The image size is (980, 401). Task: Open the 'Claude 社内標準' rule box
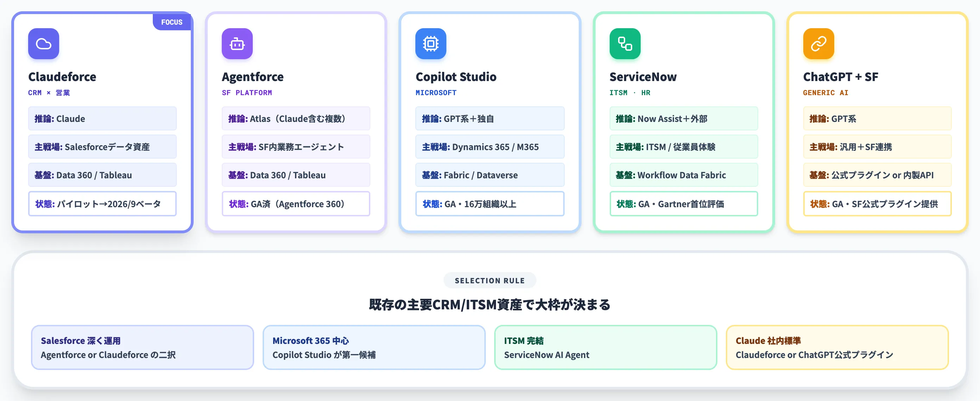coord(837,347)
